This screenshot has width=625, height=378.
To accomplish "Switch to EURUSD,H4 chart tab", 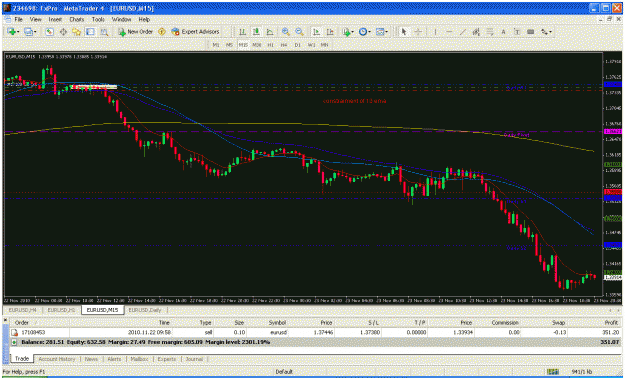I will point(23,310).
